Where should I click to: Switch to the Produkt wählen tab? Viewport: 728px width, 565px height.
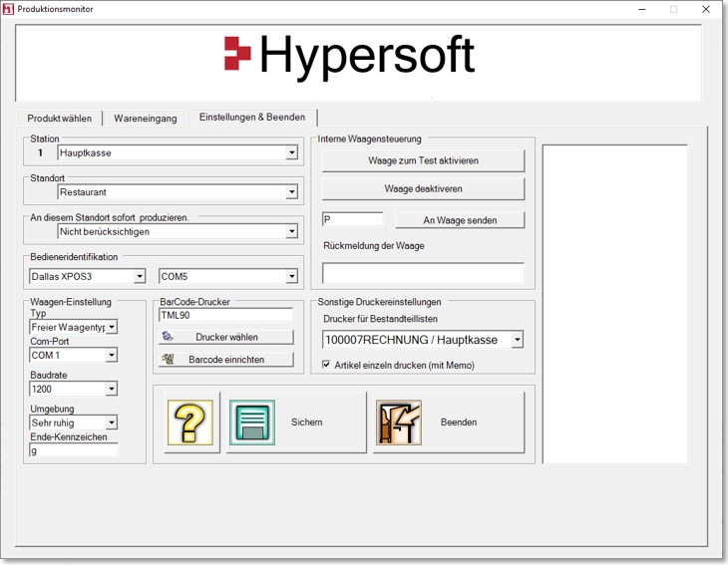(x=60, y=118)
